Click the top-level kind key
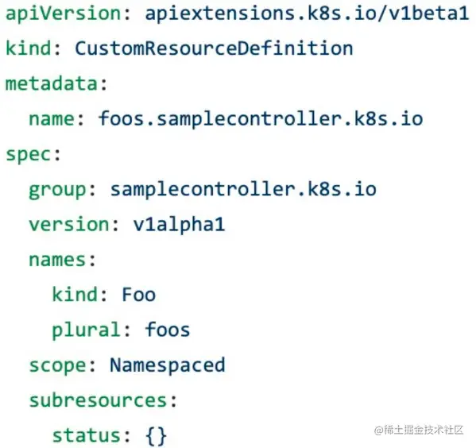 pos(29,48)
